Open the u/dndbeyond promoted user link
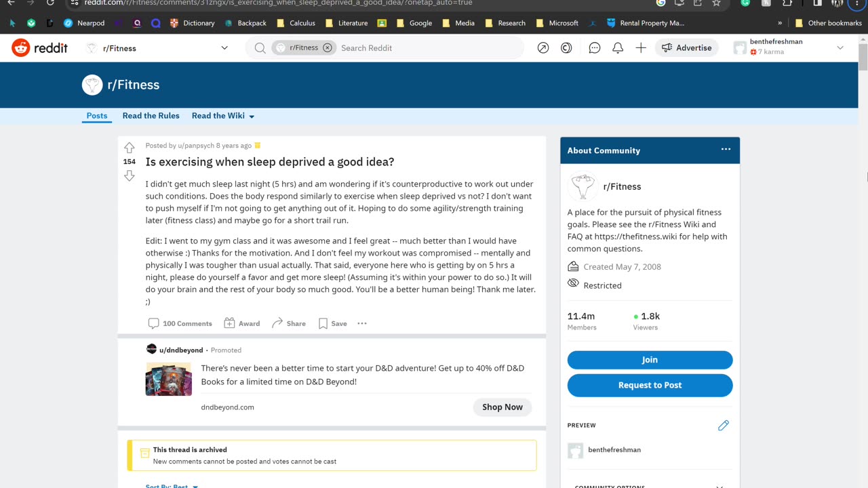This screenshot has width=868, height=488. [181, 350]
